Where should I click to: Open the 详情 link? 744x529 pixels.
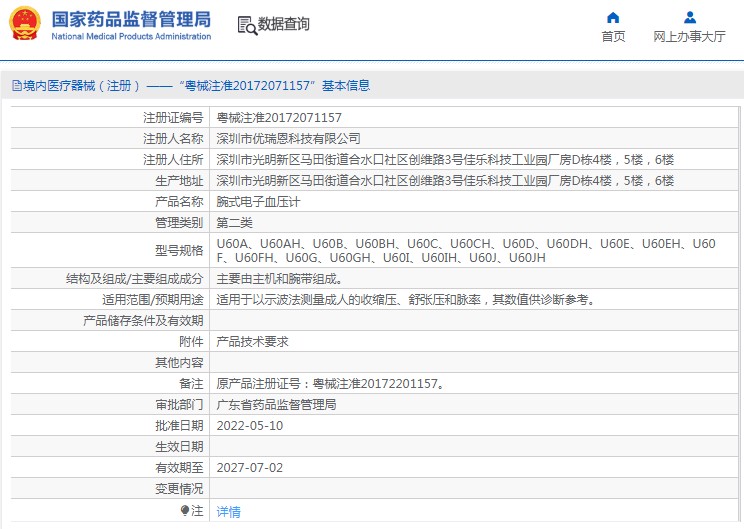click(x=228, y=511)
